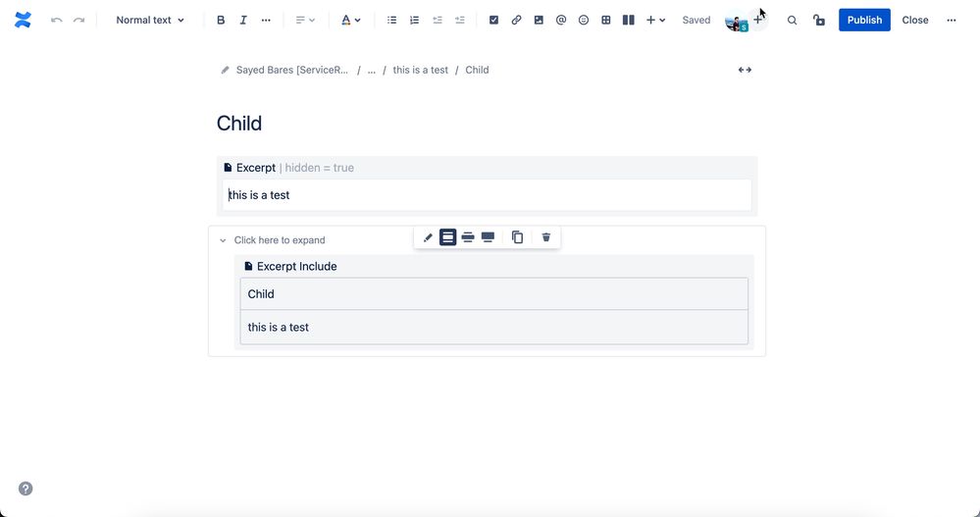Insert a column layout
980x517 pixels.
(629, 20)
